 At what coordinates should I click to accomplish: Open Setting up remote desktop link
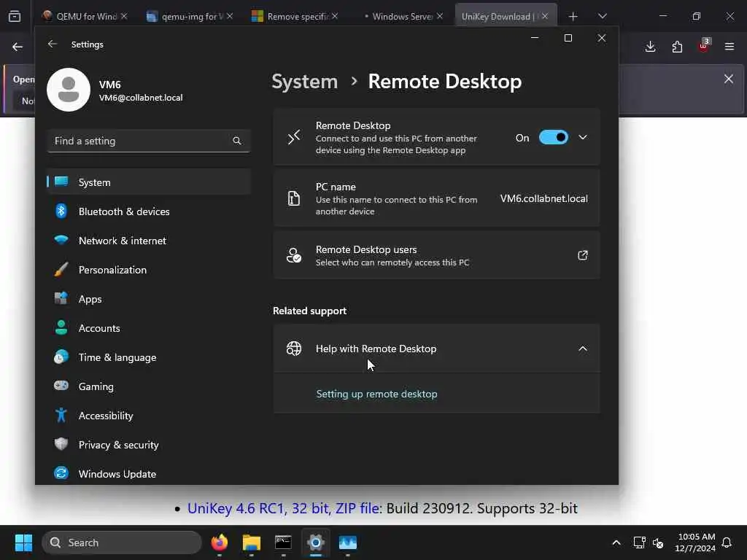[376, 394]
